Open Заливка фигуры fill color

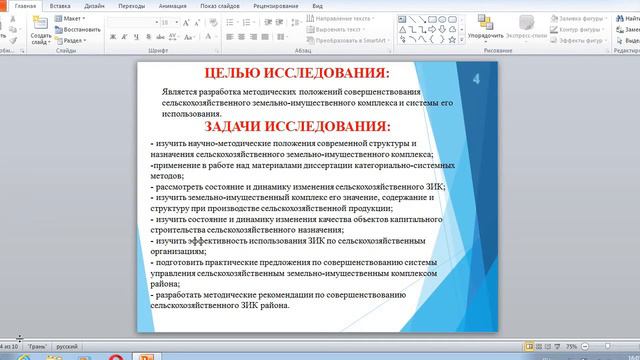point(579,19)
